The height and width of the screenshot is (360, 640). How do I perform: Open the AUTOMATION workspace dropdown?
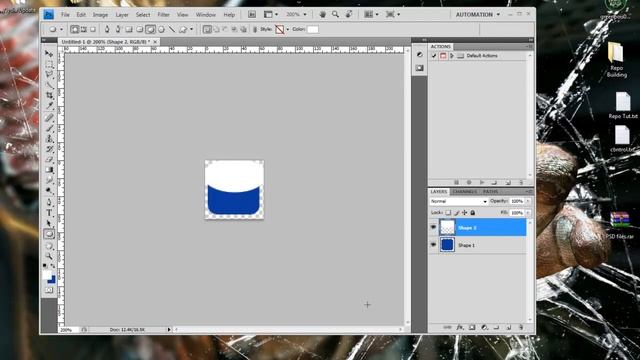point(478,14)
